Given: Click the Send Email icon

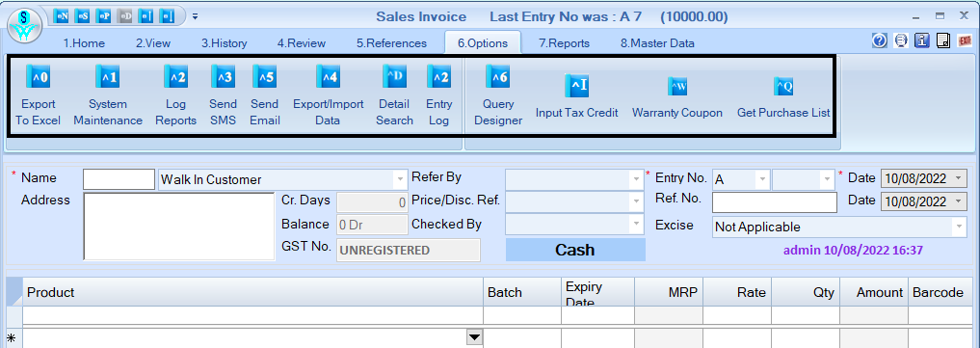Looking at the screenshot, I should click(x=264, y=77).
